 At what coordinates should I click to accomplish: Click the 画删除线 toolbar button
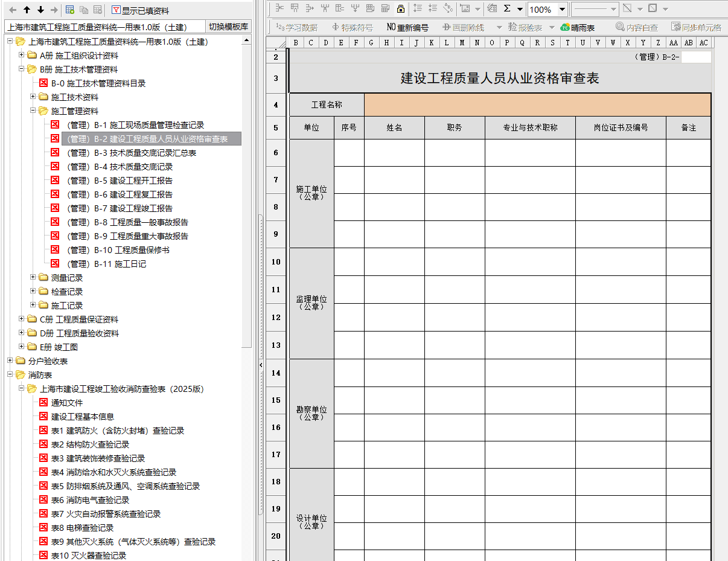(x=463, y=27)
